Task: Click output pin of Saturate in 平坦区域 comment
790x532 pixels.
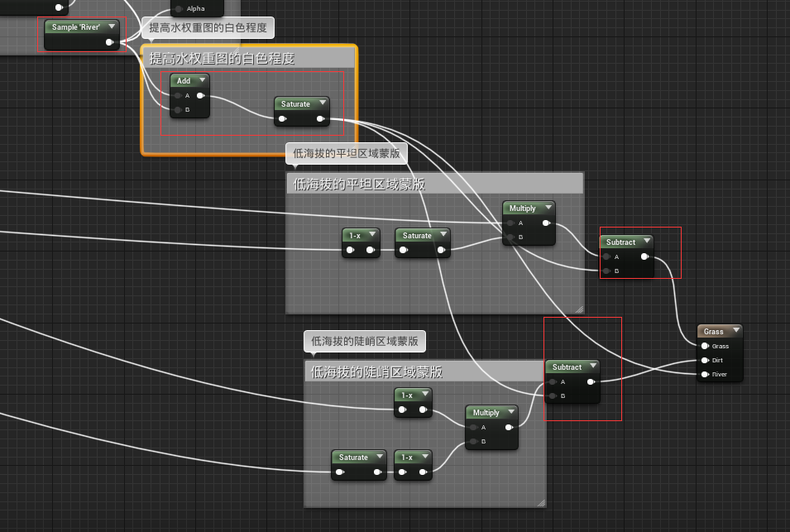Action: (442, 251)
